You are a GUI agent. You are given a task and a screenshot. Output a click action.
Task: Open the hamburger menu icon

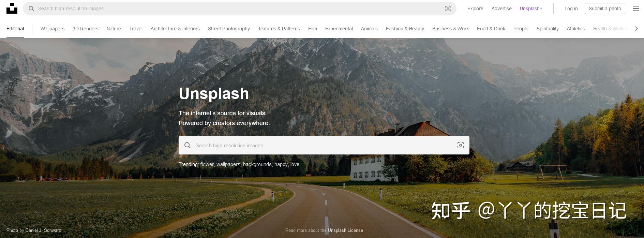coord(636,9)
